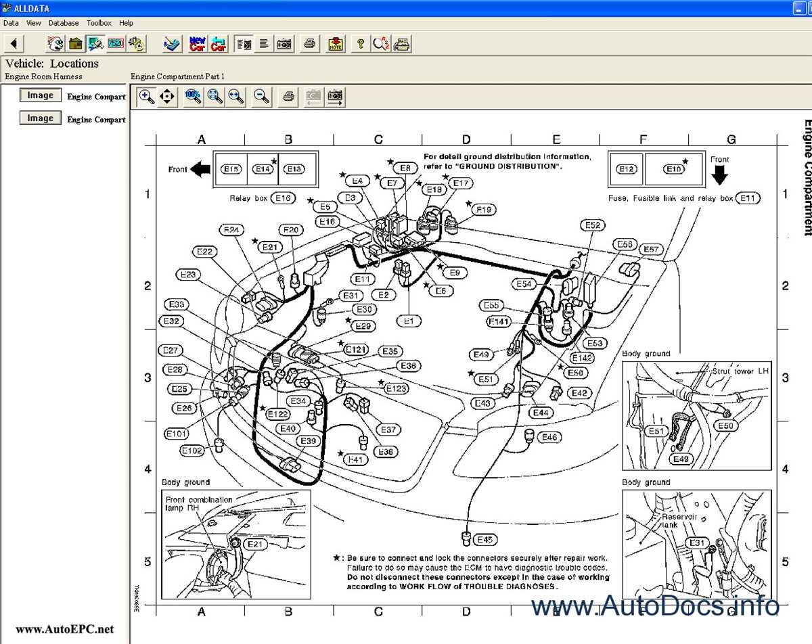The image size is (812, 644).
Task: Select the Zoom In magnifier tool
Action: pyautogui.click(x=146, y=97)
